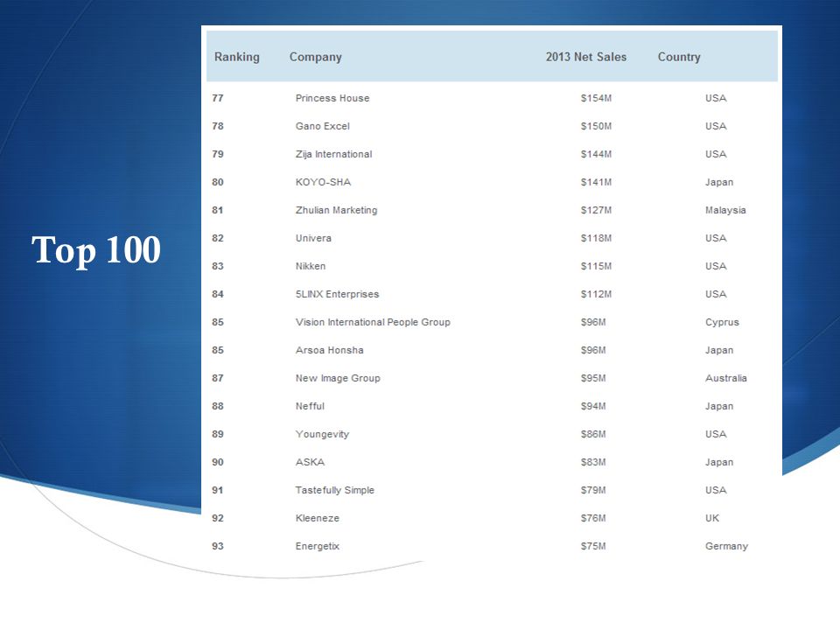
Task: Click the $76M net sales value
Action: point(593,518)
